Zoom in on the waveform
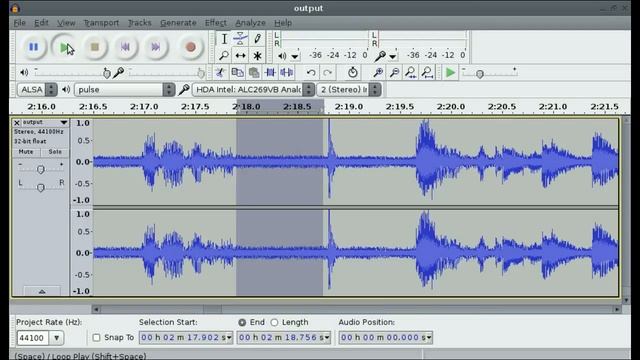This screenshot has width=640, height=360. [x=378, y=73]
